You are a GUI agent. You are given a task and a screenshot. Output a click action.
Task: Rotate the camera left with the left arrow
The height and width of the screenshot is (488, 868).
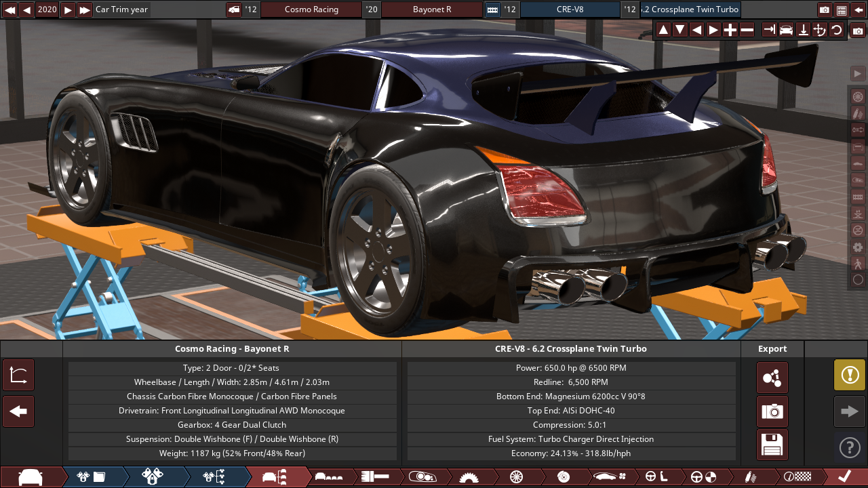696,29
